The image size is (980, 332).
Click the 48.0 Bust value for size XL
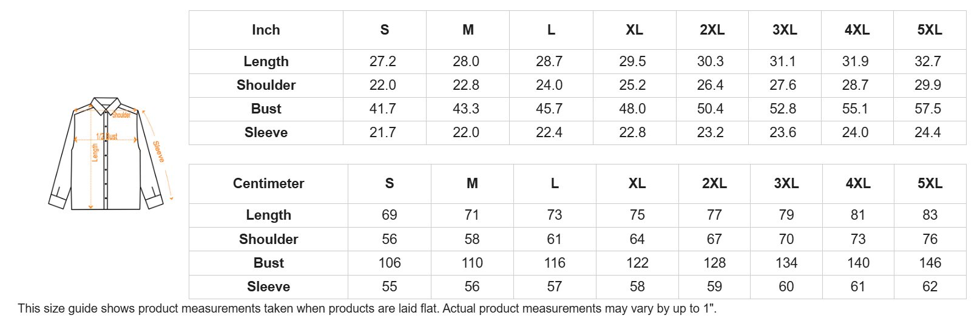(x=632, y=109)
